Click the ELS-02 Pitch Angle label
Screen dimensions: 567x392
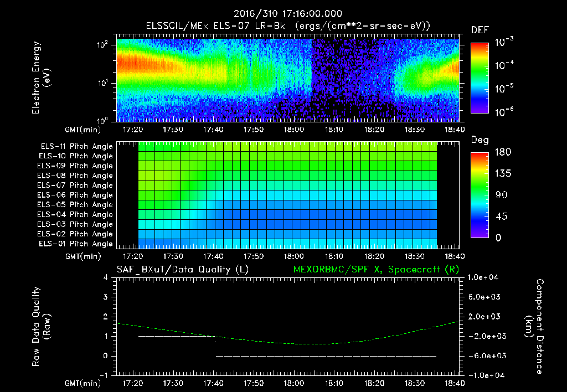pos(75,234)
